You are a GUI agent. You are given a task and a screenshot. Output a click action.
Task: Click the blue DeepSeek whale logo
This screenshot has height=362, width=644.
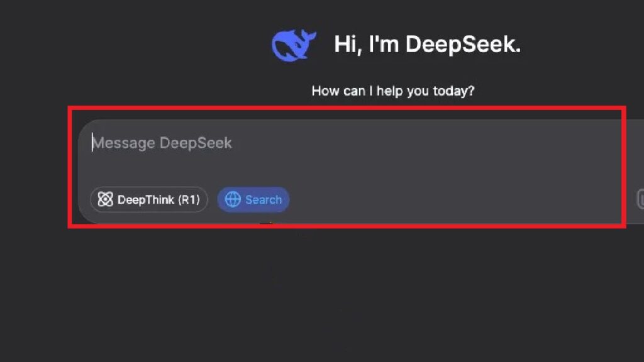(294, 45)
